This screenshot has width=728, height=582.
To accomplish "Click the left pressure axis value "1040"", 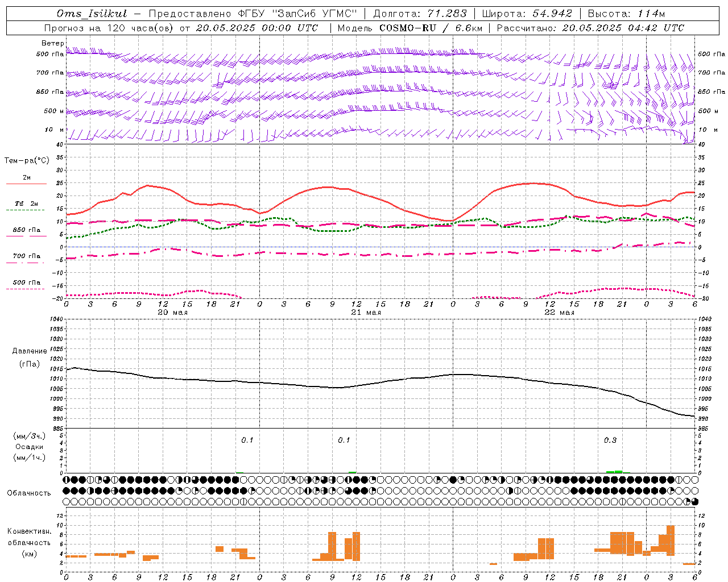I will coord(55,319).
